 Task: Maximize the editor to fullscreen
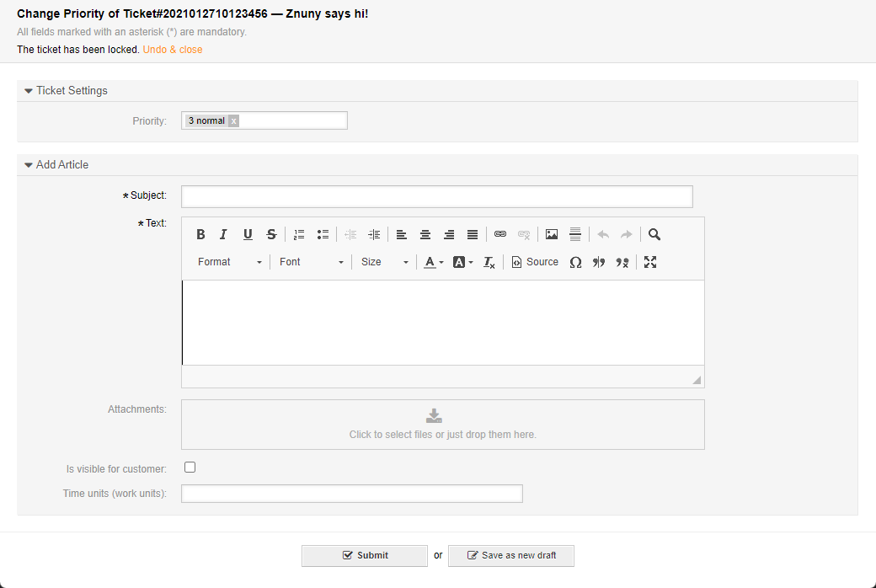[650, 262]
